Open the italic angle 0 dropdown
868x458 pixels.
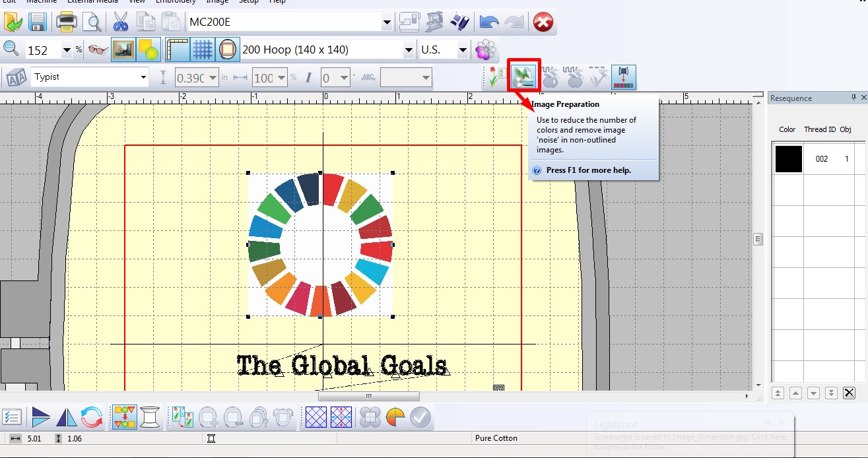[x=344, y=79]
